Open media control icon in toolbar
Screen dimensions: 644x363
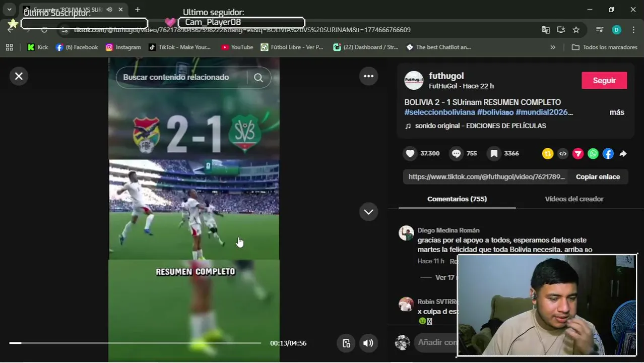600,30
